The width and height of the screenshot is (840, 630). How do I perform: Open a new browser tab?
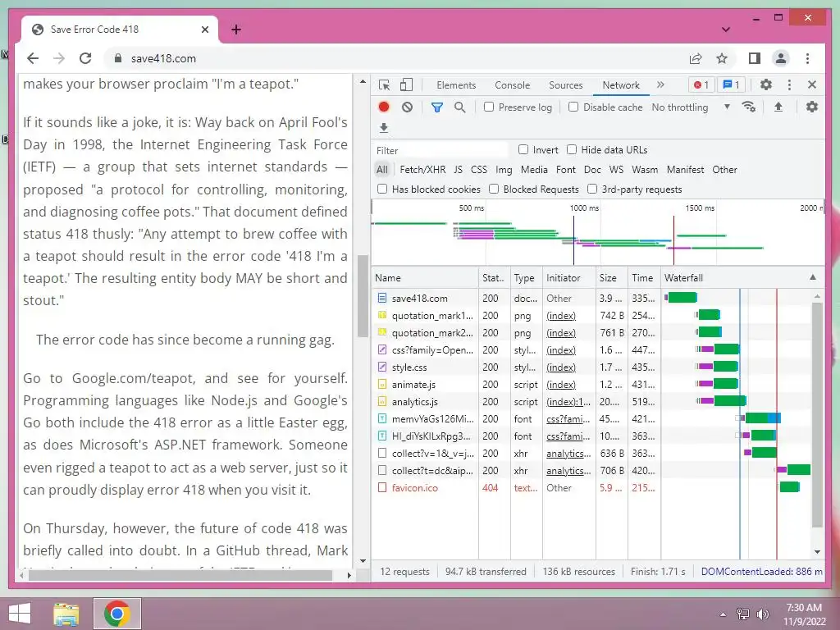tap(236, 30)
